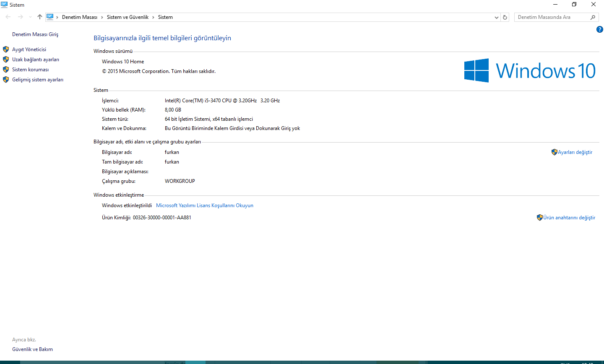The width and height of the screenshot is (604, 364).
Task: Open the recent locations dropdown arrow
Action: click(x=30, y=17)
